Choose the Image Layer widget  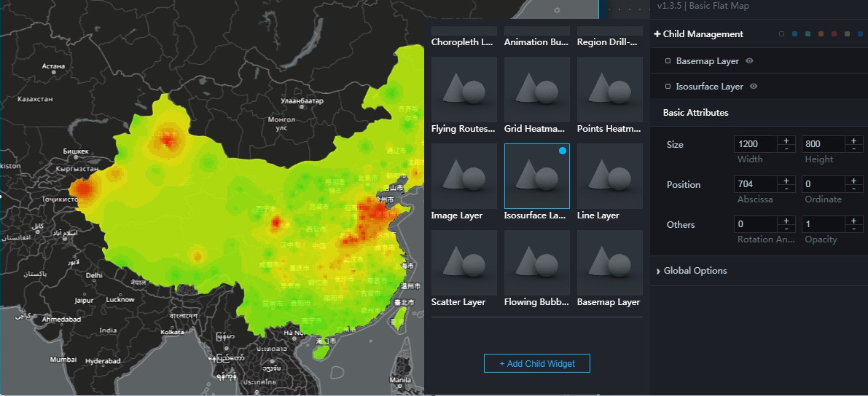pyautogui.click(x=464, y=176)
